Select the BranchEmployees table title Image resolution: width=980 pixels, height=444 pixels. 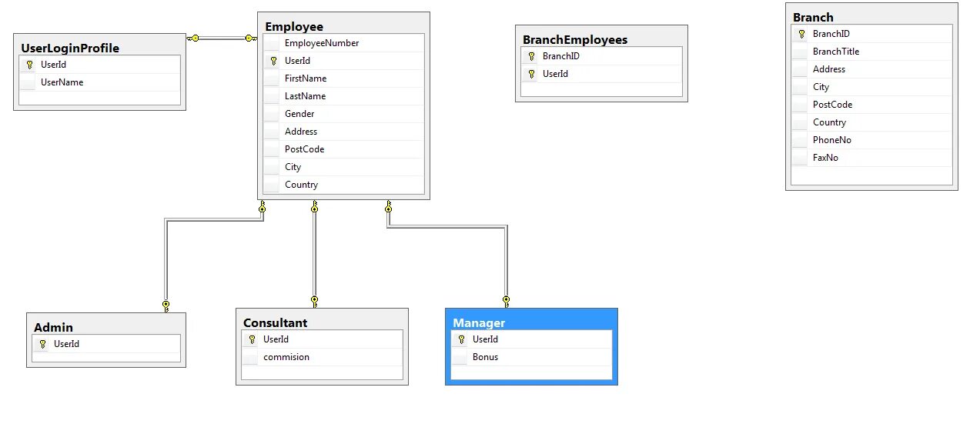pyautogui.click(x=575, y=39)
